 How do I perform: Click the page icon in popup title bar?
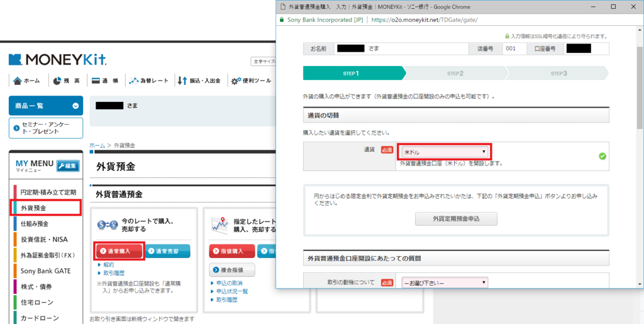[282, 7]
